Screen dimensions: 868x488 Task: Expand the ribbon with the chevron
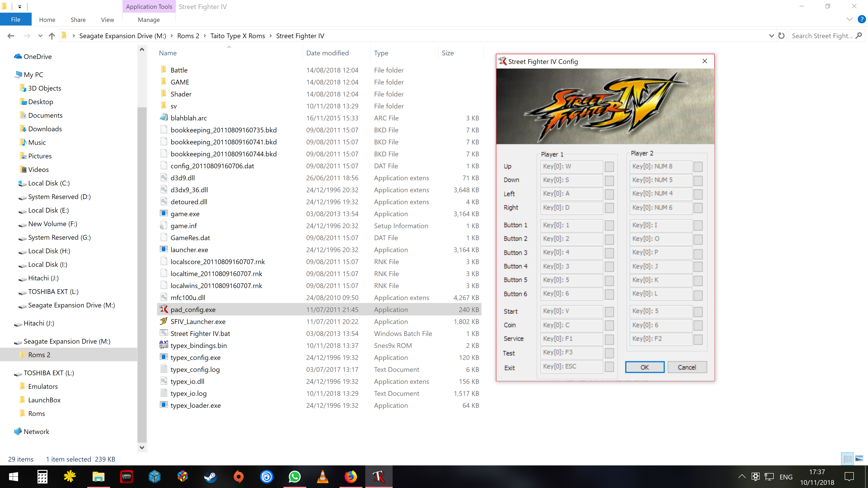(x=849, y=19)
